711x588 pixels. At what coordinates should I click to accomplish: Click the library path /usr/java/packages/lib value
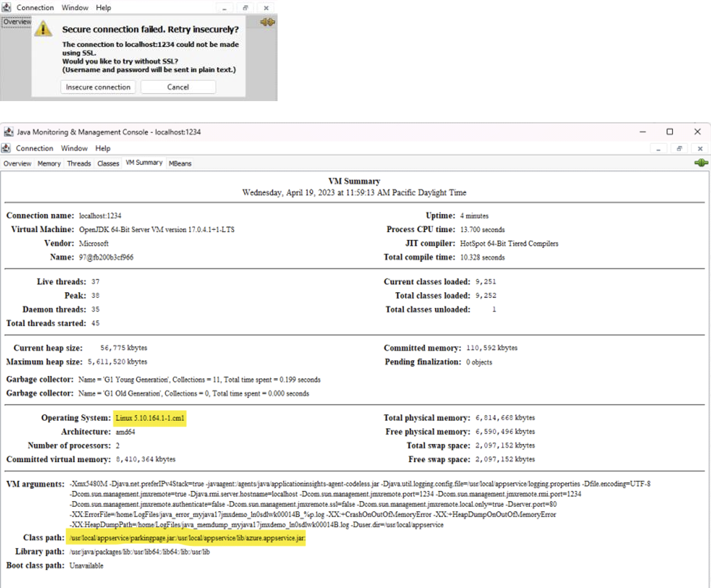(140, 552)
